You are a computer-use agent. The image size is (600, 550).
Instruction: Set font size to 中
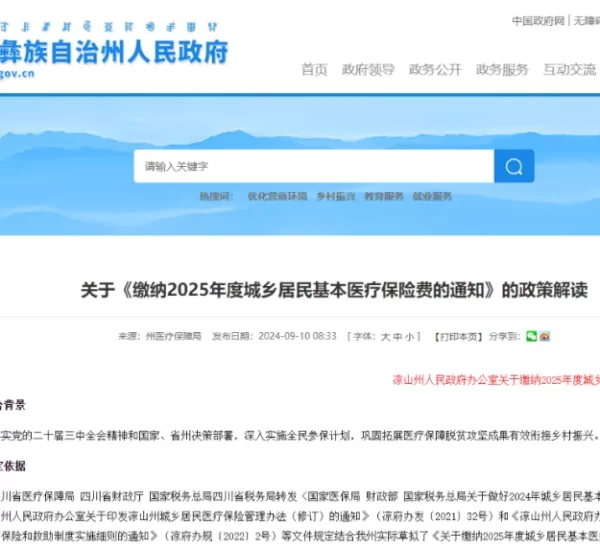click(398, 337)
